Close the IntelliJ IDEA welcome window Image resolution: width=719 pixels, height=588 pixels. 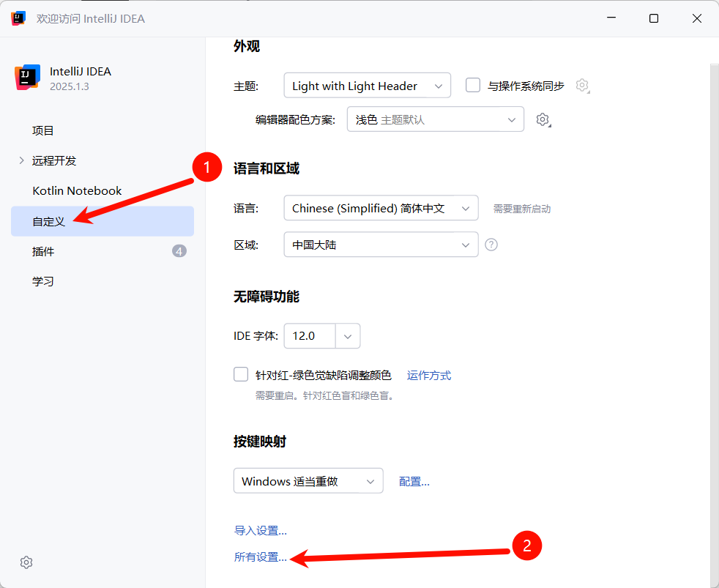point(697,18)
